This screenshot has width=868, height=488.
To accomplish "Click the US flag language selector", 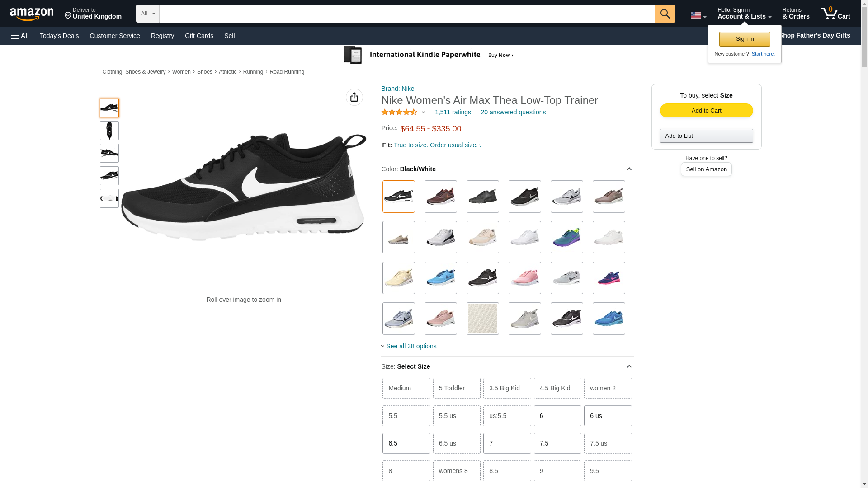I will tap(698, 15).
